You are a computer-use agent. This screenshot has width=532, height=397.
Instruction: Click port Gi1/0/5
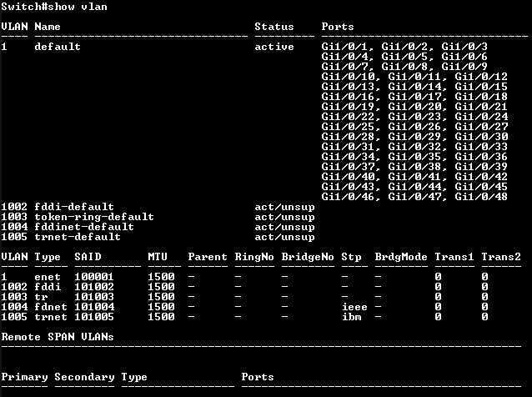(406, 57)
